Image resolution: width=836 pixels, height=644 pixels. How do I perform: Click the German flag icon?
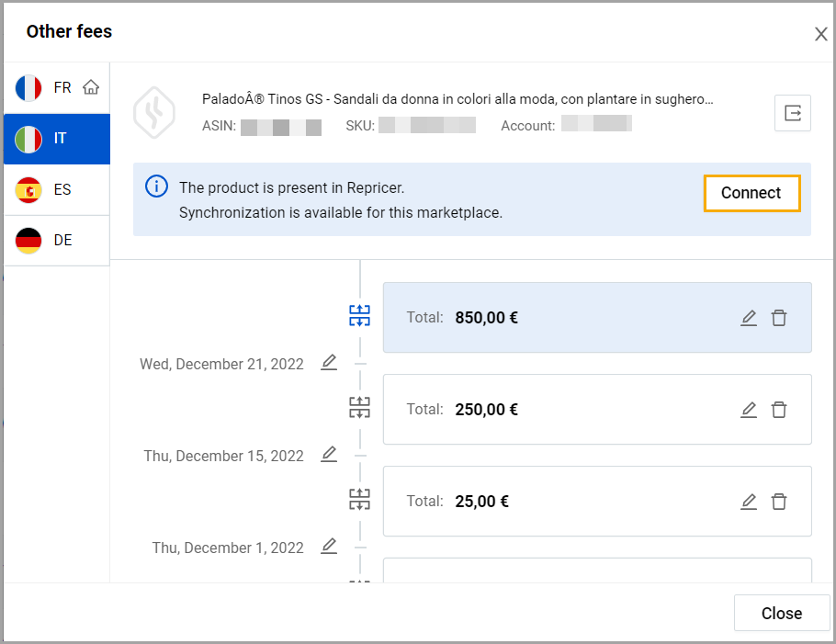28,241
